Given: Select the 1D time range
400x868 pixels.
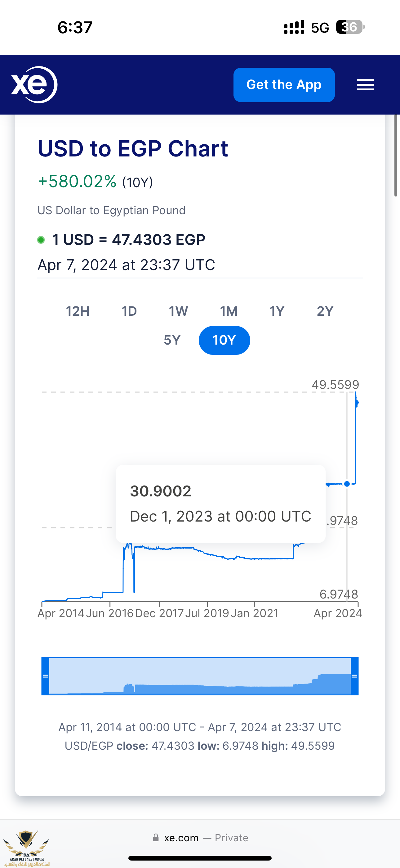Looking at the screenshot, I should point(129,311).
